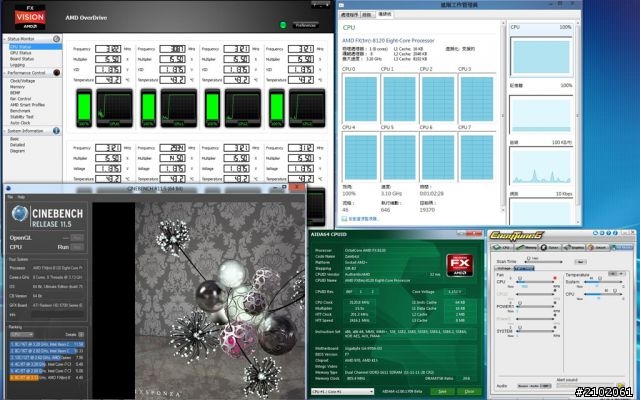Open the Help menu in Cinebench
Image resolution: width=640 pixels, height=400 pixels.
tap(21, 197)
